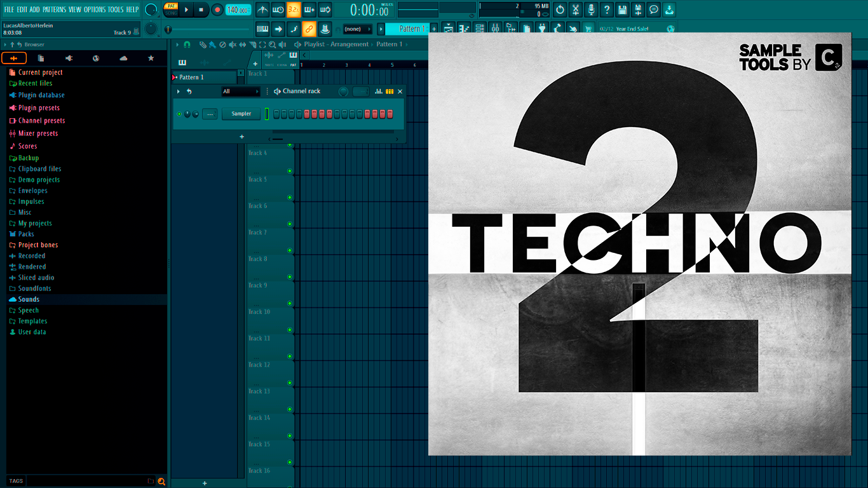Viewport: 868px width, 488px height.
Task: Open the shopping cart content library icon
Action: (x=588, y=29)
